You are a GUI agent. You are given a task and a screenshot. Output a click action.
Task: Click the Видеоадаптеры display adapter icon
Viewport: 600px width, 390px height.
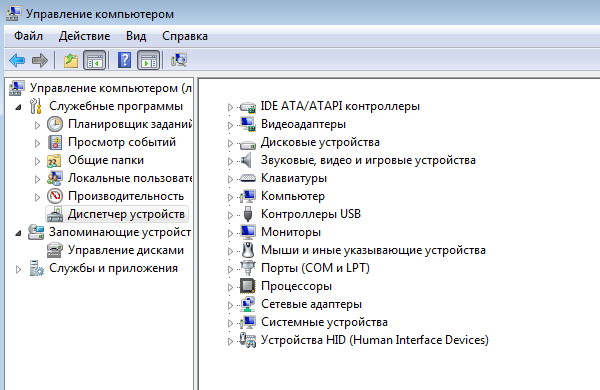point(248,124)
